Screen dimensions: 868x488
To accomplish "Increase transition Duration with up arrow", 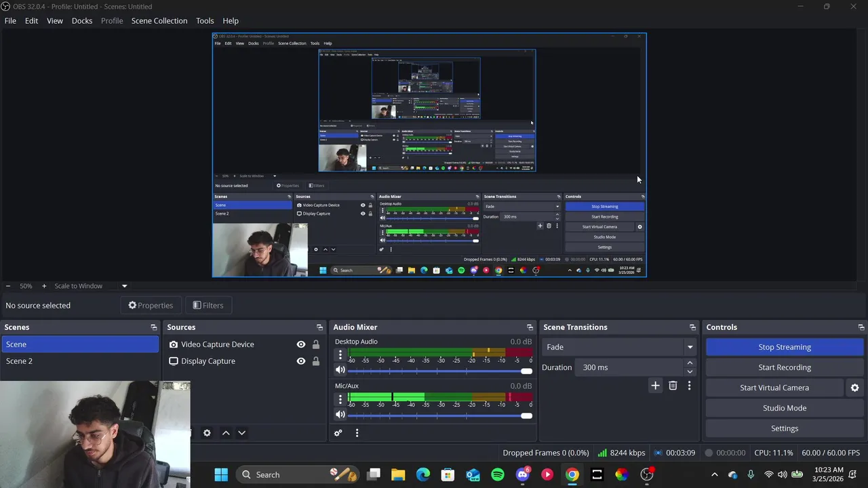I will [x=690, y=363].
